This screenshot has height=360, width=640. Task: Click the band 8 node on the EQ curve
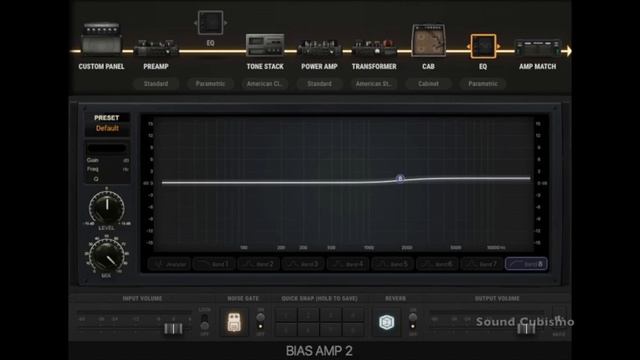tap(400, 178)
